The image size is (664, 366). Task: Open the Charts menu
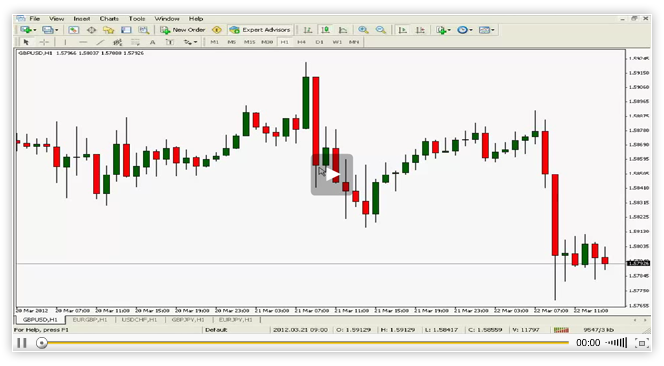click(x=109, y=19)
